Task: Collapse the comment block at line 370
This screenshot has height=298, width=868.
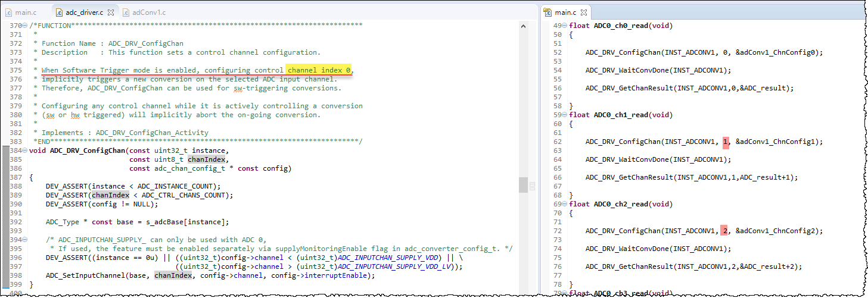Action: click(24, 26)
